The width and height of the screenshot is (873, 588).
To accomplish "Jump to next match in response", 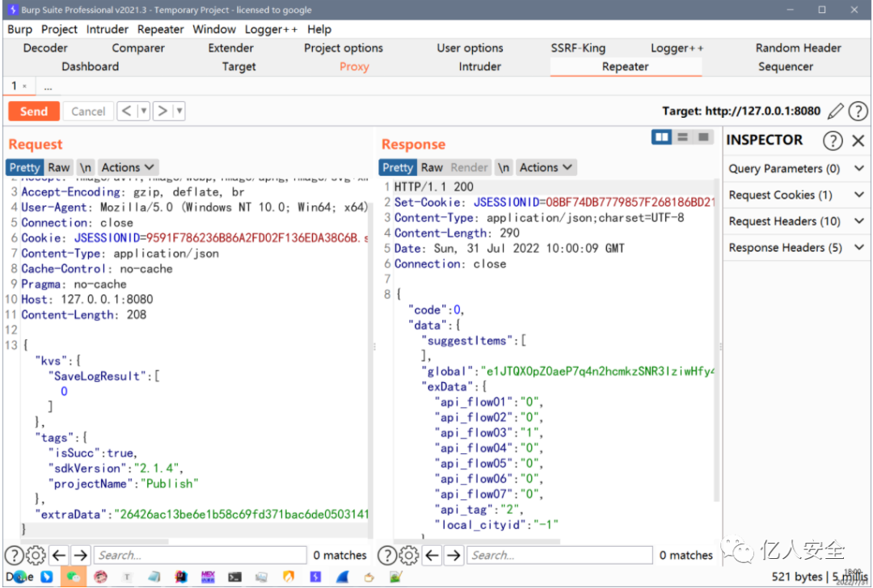I will 454,555.
